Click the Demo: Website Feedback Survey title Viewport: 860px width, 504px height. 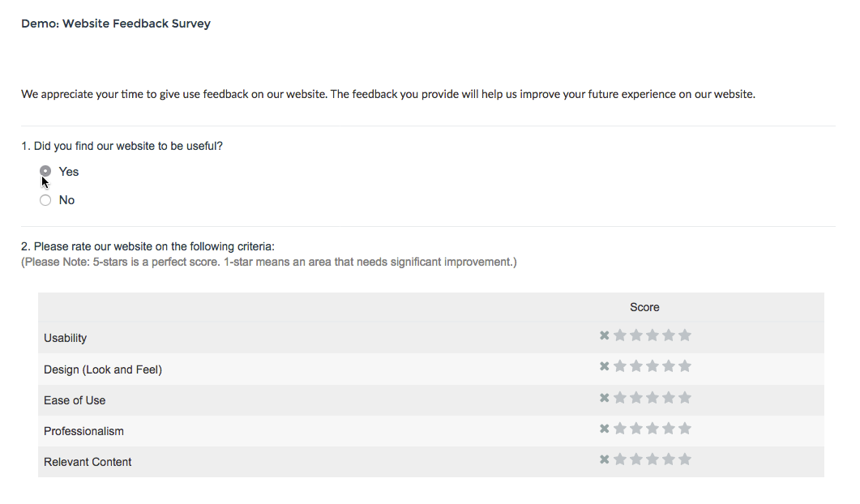[116, 23]
